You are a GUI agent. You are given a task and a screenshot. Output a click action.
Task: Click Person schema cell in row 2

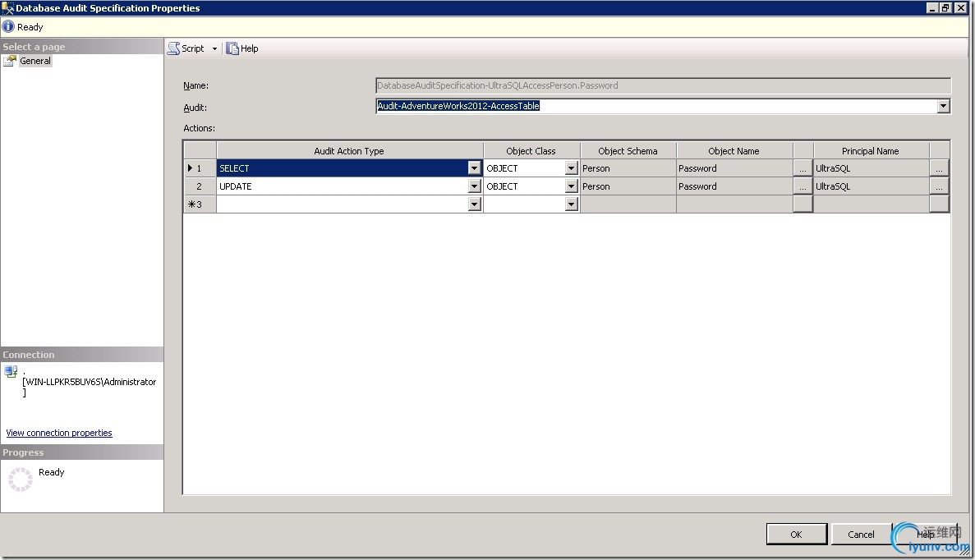click(628, 186)
